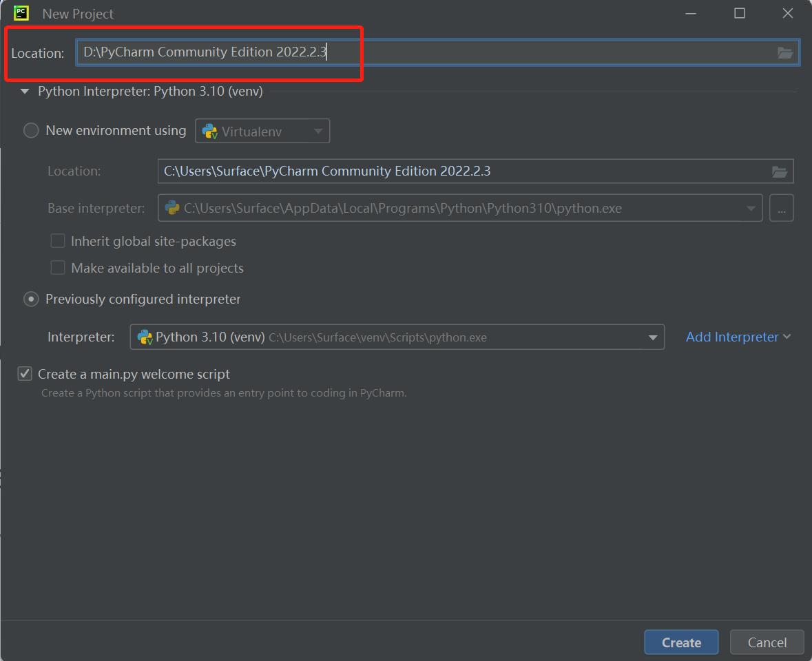Viewport: 812px width, 661px height.
Task: Click the Virtualenv Python icon
Action: [209, 132]
